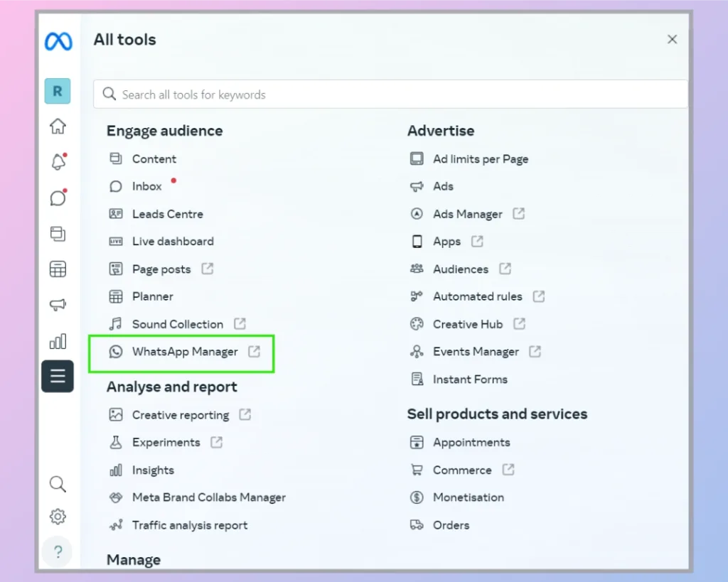Close the All tools panel
728x582 pixels.
pos(672,40)
